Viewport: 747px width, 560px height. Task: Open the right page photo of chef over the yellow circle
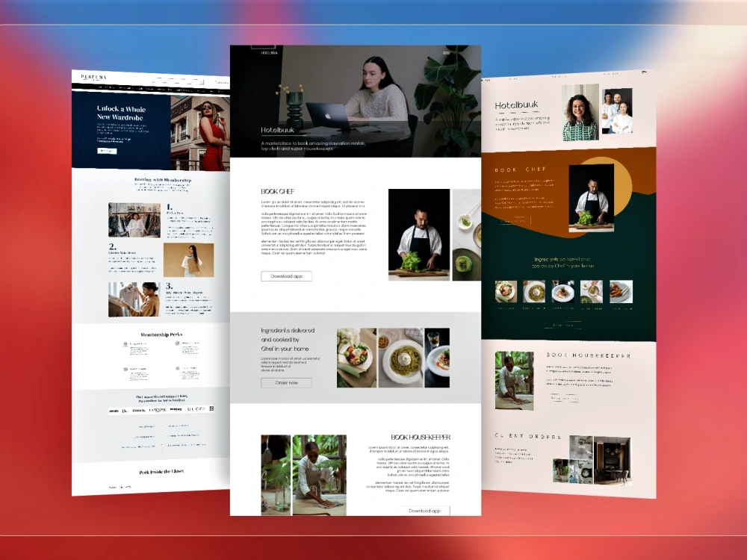click(591, 198)
